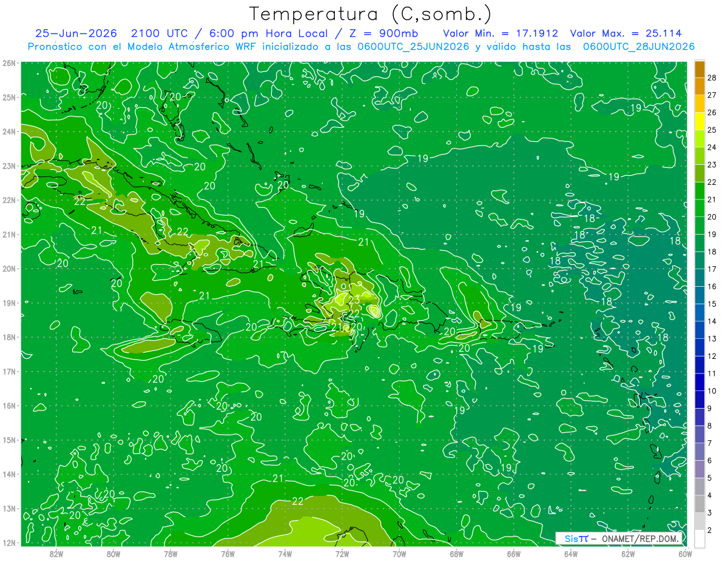Click the "20N" latitude axis label
The height and width of the screenshot is (562, 728).
(9, 269)
